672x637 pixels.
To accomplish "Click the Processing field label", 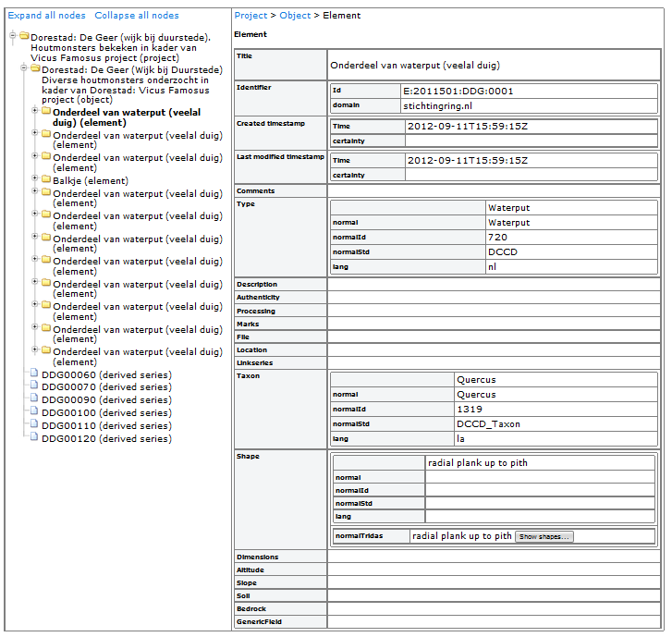I will (x=256, y=312).
